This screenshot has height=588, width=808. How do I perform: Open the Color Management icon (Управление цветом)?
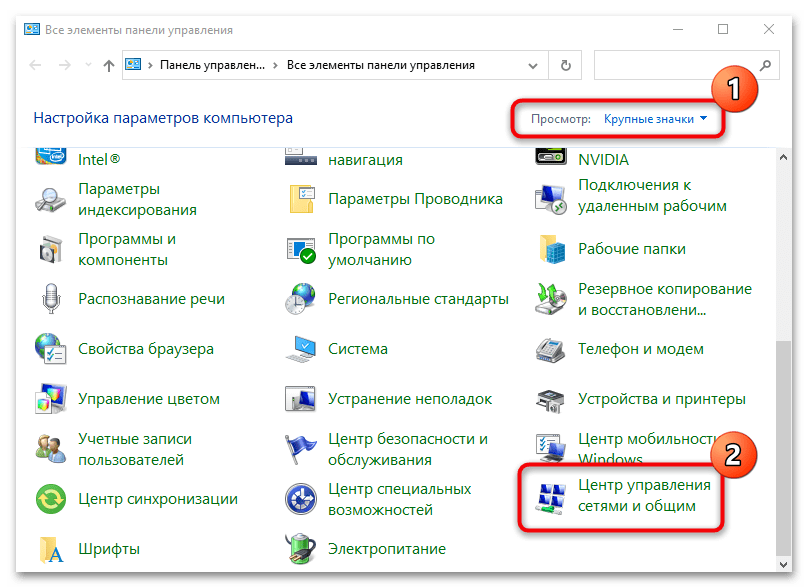(x=52, y=398)
